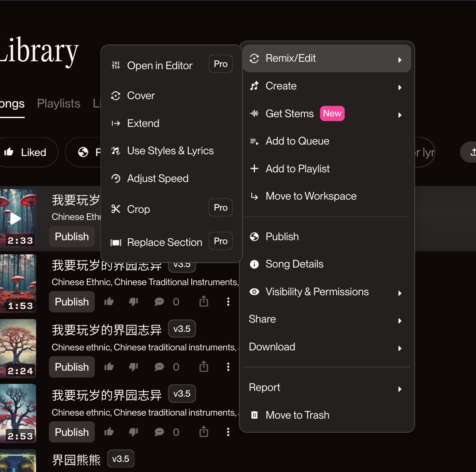The image size is (476, 472).
Task: Click the trash can icon
Action: click(254, 415)
